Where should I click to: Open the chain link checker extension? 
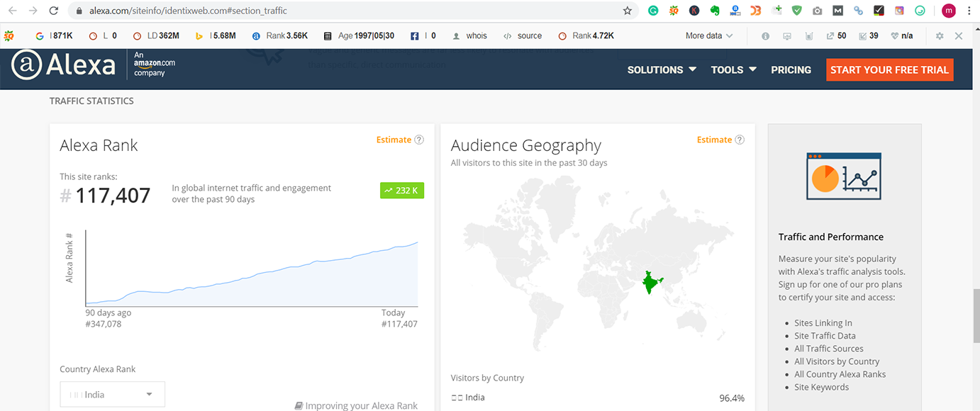859,11
